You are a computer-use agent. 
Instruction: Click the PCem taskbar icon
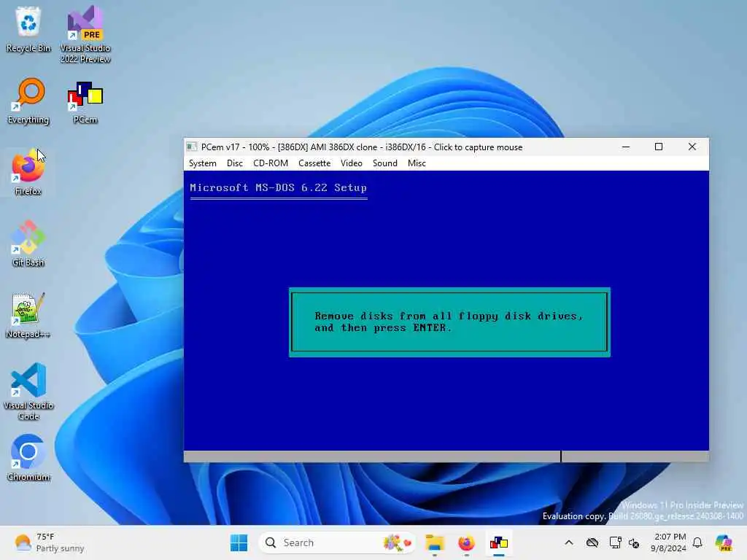499,542
